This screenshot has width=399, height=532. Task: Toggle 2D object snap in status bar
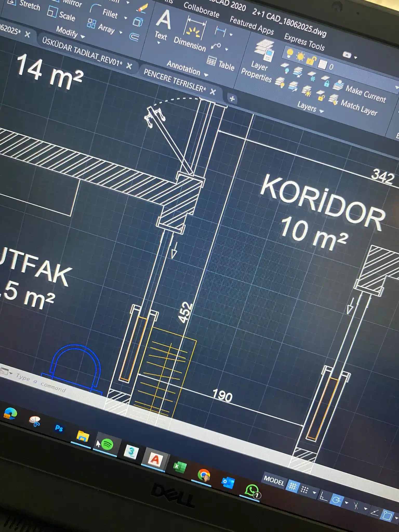point(387,516)
